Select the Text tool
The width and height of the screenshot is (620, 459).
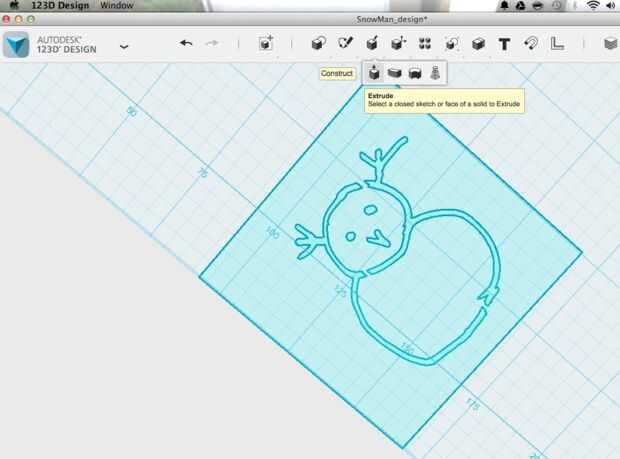tap(504, 44)
